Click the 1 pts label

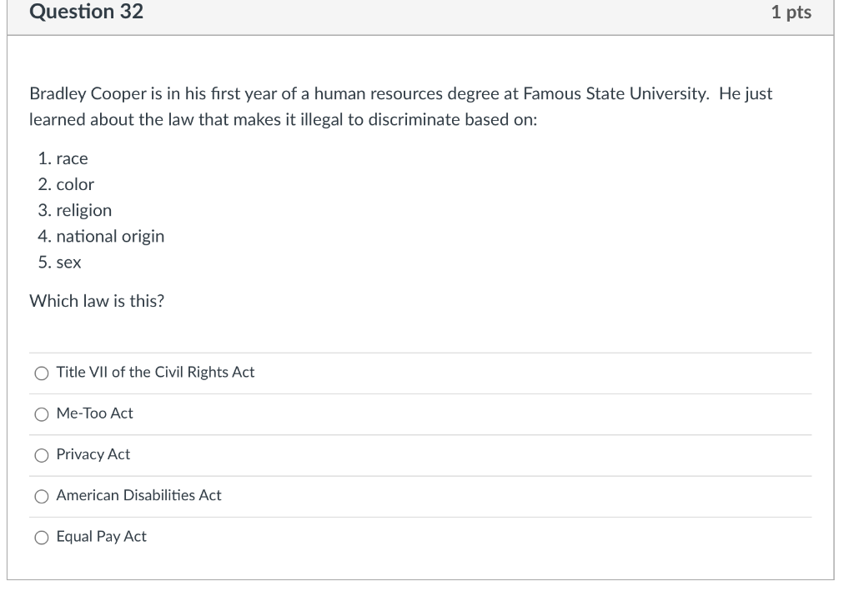(792, 12)
